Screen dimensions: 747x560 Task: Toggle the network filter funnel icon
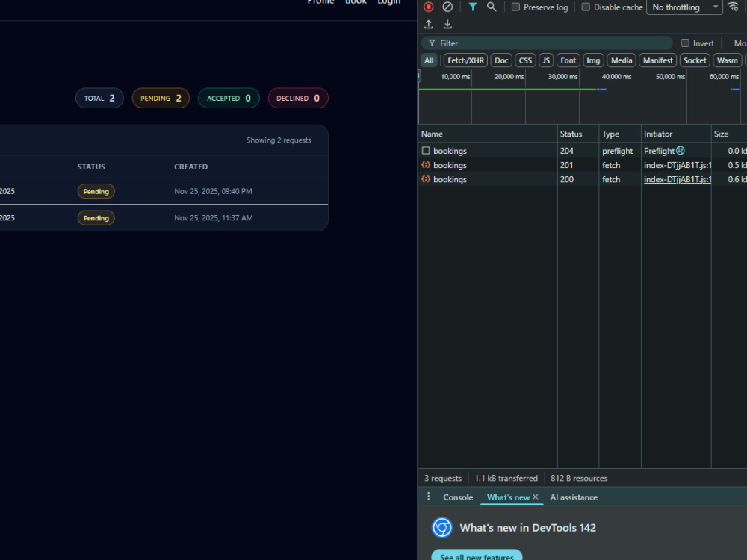(x=472, y=7)
